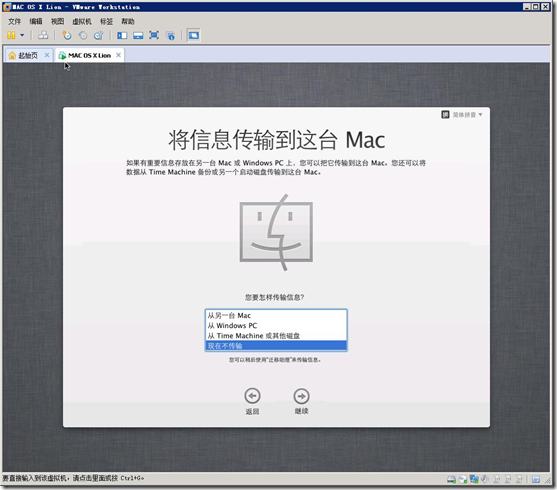Click the Revert to snapshot toolbar icon

pyautogui.click(x=83, y=35)
